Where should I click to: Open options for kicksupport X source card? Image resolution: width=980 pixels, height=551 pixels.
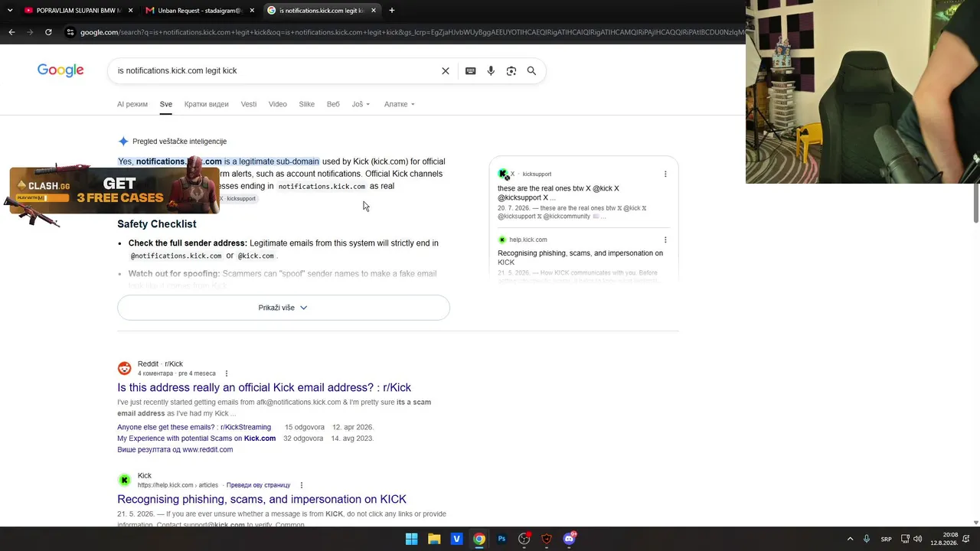665,174
